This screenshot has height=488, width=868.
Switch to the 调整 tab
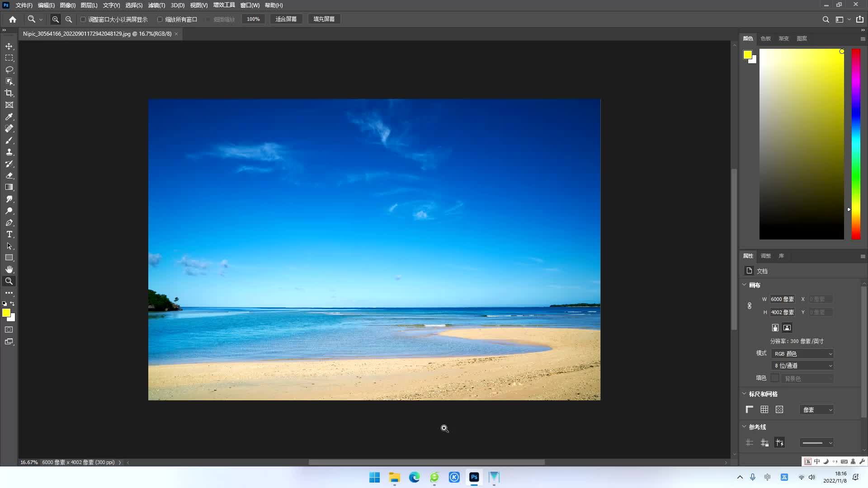pos(765,256)
